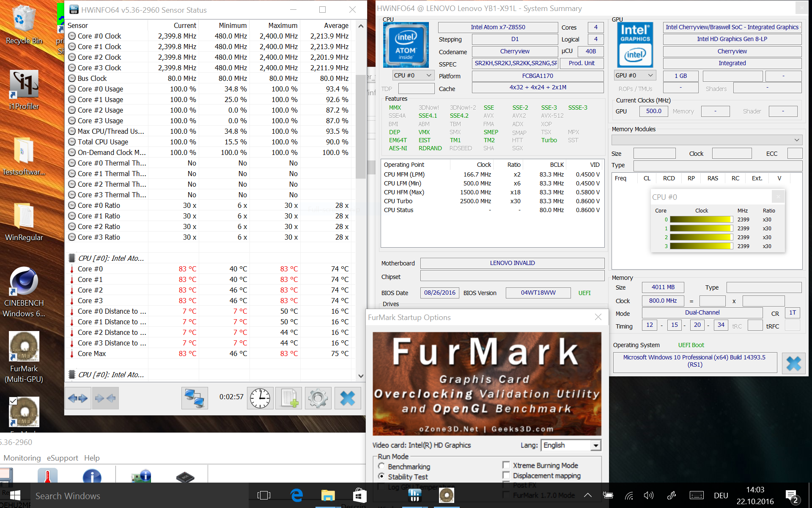Open the i1Profiler desktop shortcut
Image resolution: width=812 pixels, height=508 pixels.
[24, 90]
